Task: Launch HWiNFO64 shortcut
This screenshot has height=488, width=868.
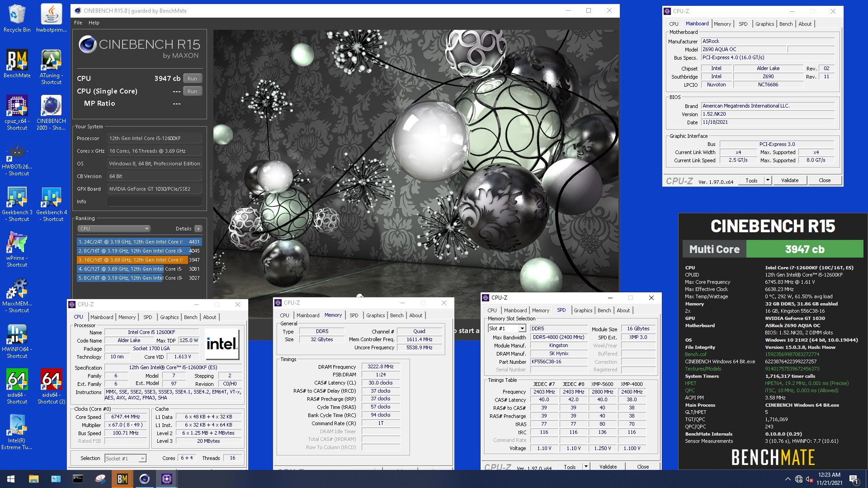Action: (17, 341)
